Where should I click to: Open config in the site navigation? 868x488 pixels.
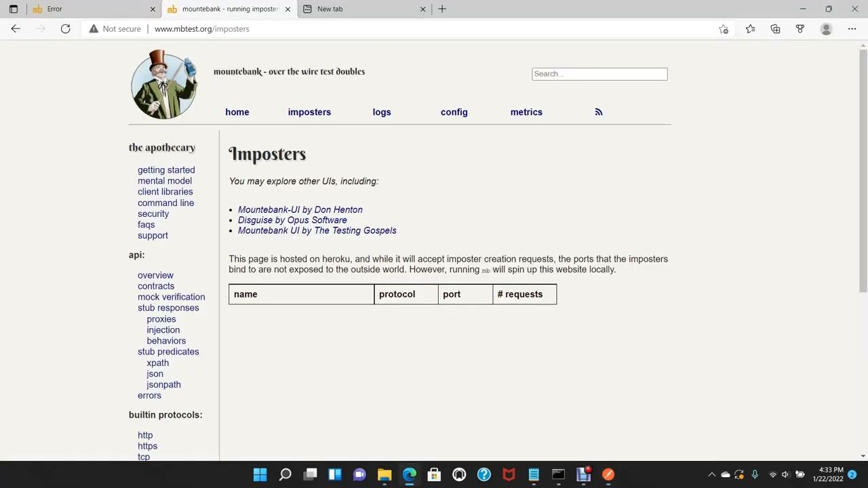pyautogui.click(x=454, y=112)
